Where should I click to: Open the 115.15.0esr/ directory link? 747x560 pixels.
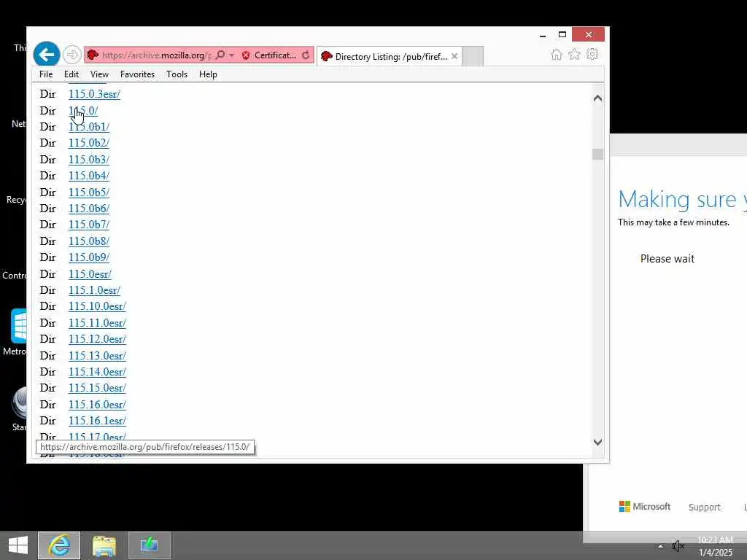pos(97,388)
